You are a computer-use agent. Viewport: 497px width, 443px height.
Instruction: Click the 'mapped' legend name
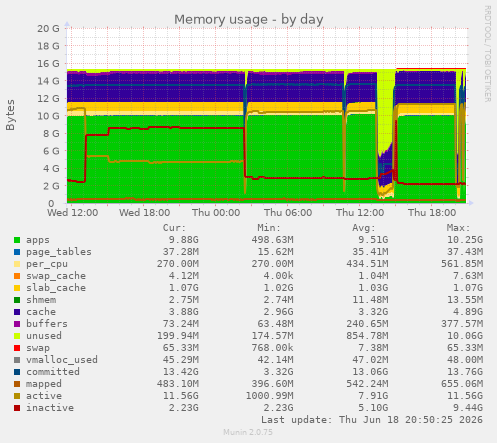pyautogui.click(x=44, y=384)
